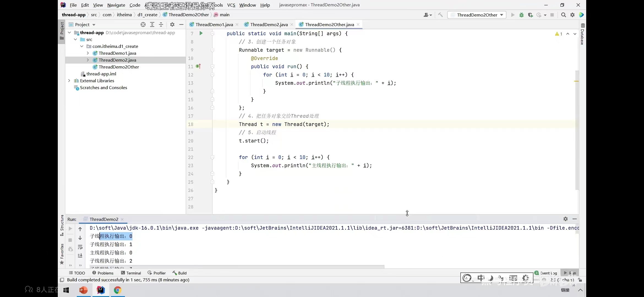Expand the External Libraries tree node
This screenshot has width=644, height=297.
[x=69, y=81]
